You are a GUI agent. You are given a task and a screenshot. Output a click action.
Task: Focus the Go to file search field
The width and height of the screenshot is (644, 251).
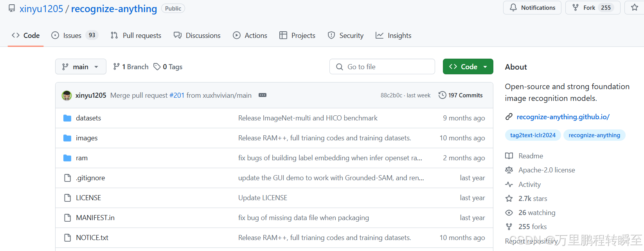coord(382,66)
